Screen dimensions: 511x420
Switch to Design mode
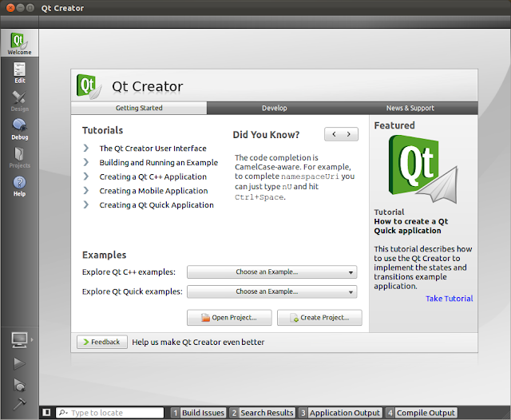19,101
